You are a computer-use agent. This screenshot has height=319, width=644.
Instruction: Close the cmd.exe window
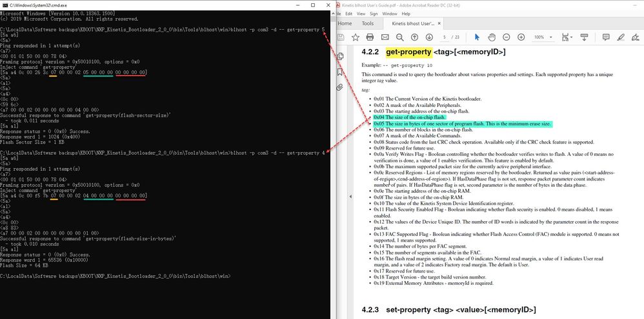(328, 5)
